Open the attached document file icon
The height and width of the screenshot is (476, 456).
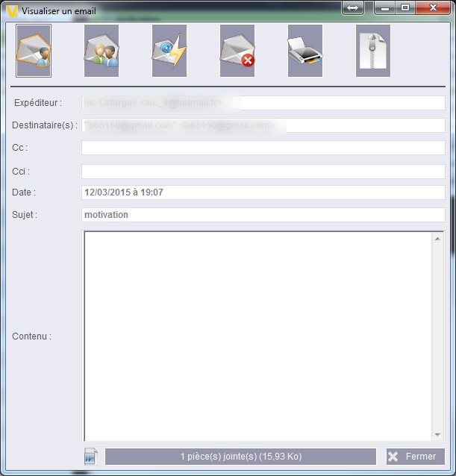pos(91,456)
